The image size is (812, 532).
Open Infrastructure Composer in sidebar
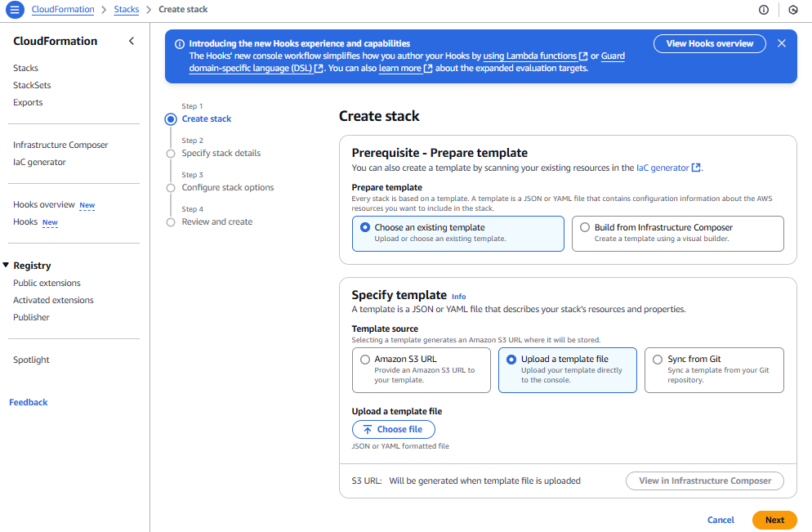coord(60,145)
